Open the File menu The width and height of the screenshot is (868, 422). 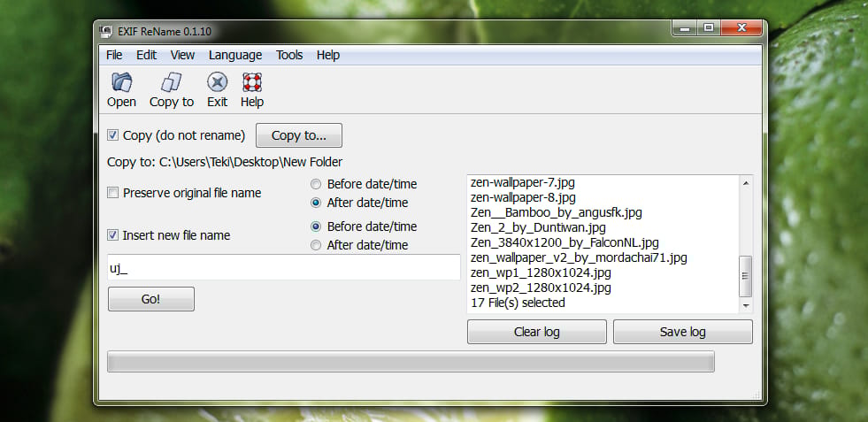[114, 55]
